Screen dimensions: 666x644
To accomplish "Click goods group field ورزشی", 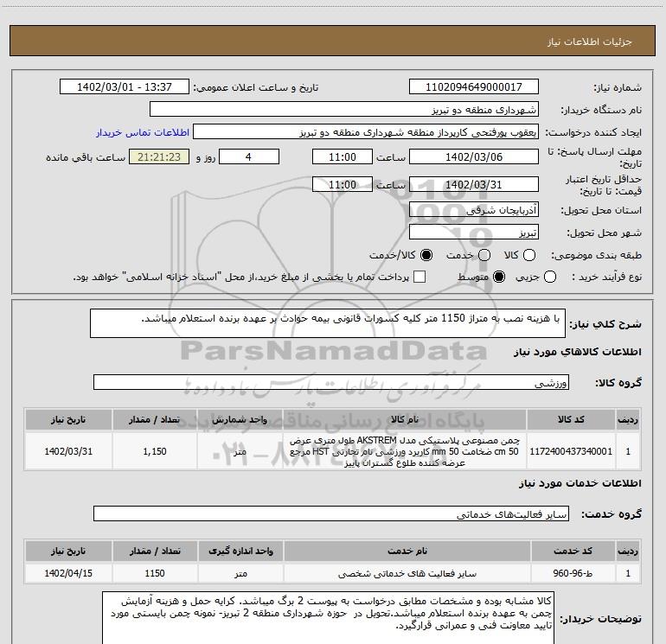I will pyautogui.click(x=331, y=382).
